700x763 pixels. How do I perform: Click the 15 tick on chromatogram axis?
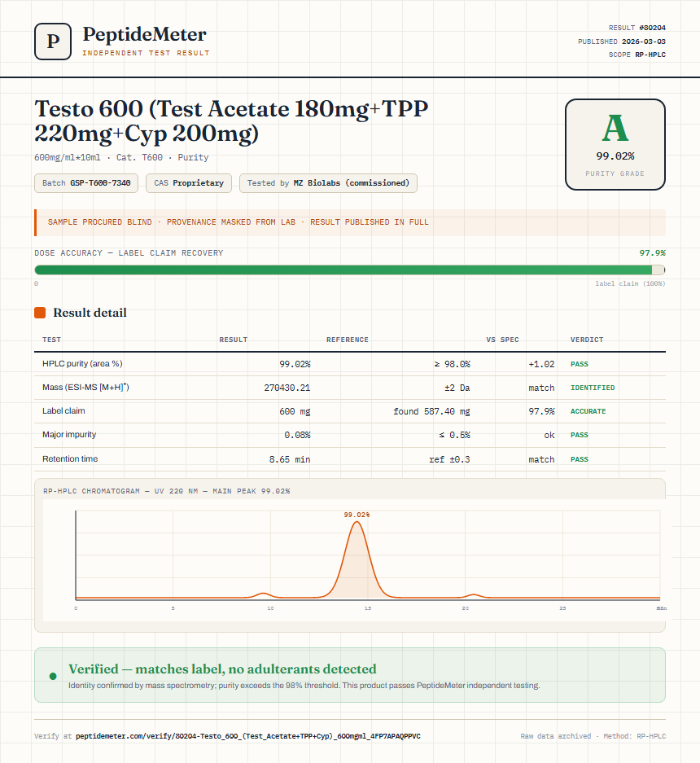pyautogui.click(x=368, y=608)
